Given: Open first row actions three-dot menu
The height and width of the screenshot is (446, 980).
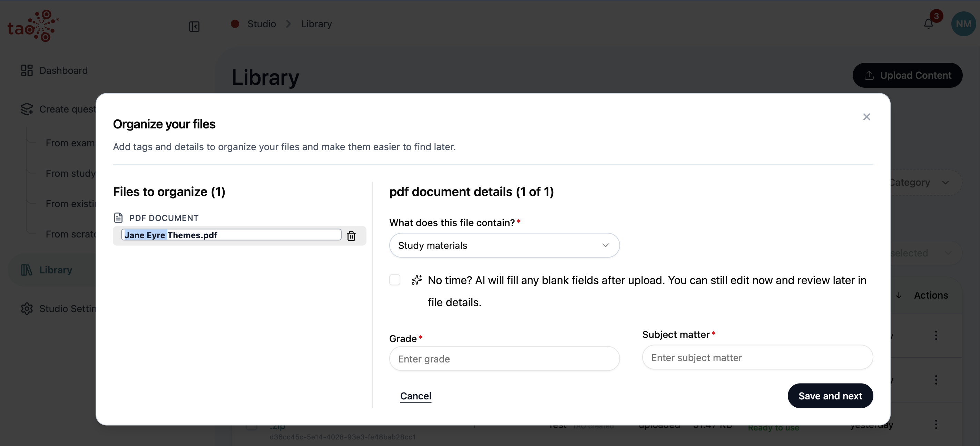Looking at the screenshot, I should [x=936, y=336].
